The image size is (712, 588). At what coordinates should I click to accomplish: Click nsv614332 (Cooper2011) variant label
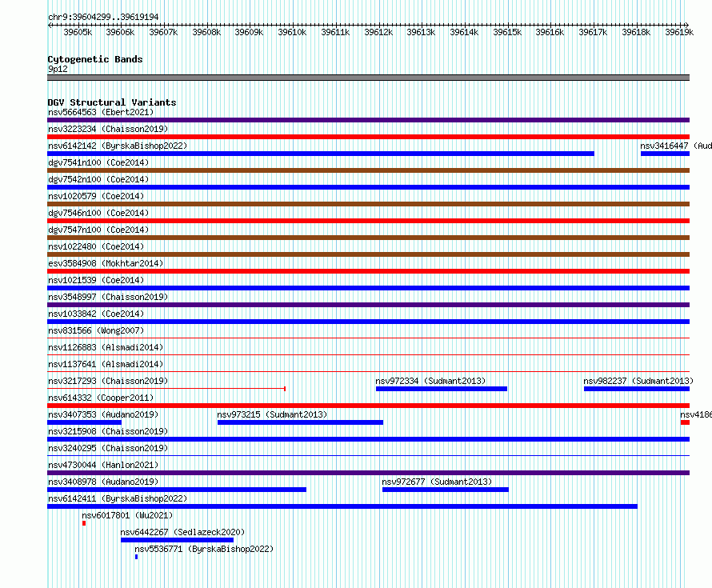coord(101,398)
